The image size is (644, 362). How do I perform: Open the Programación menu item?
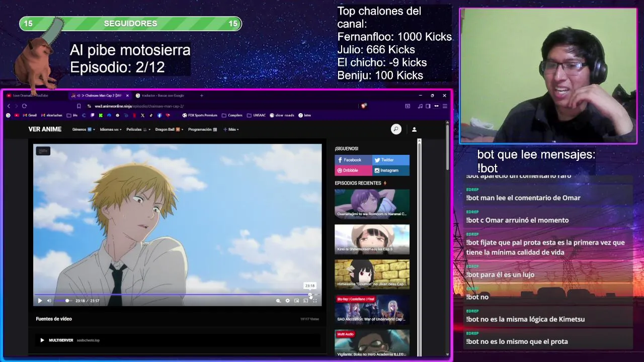[x=203, y=129]
